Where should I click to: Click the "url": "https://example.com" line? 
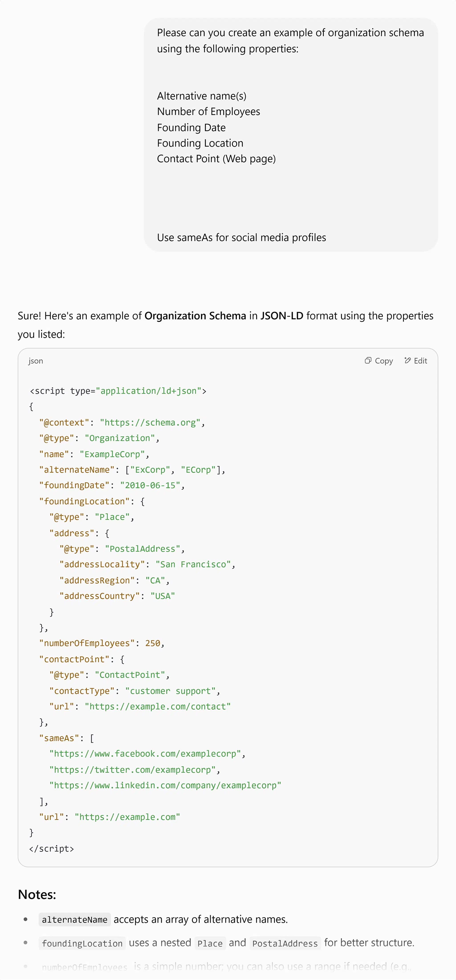110,817
